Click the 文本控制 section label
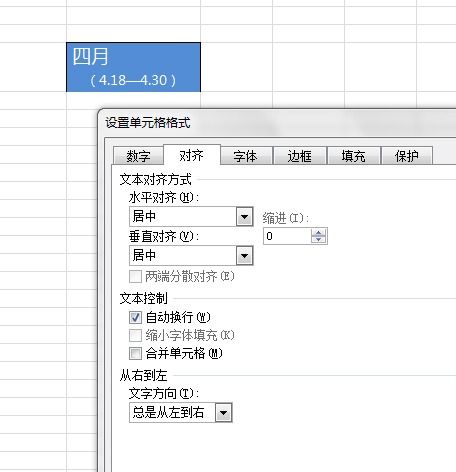The width and height of the screenshot is (456, 472). click(144, 298)
